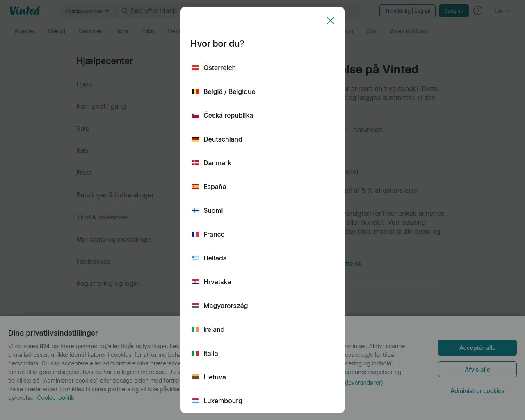Choose Deutschland from the country list
Image resolution: width=525 pixels, height=420 pixels.
(x=223, y=139)
